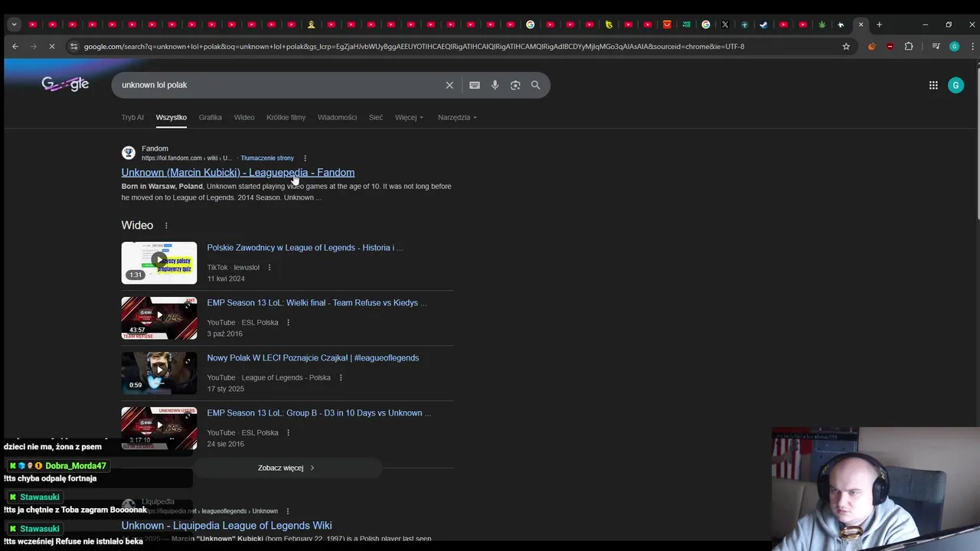
Task: Click the magnifier search icon
Action: pyautogui.click(x=536, y=85)
